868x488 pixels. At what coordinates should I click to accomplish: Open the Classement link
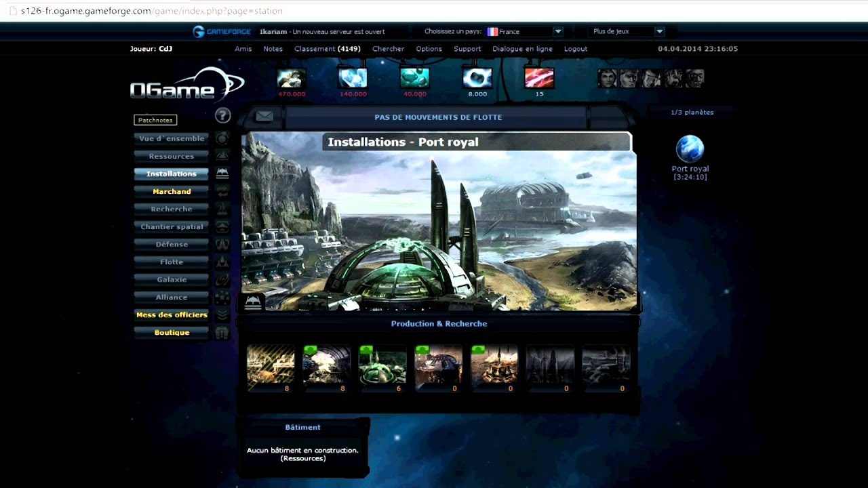coord(328,49)
